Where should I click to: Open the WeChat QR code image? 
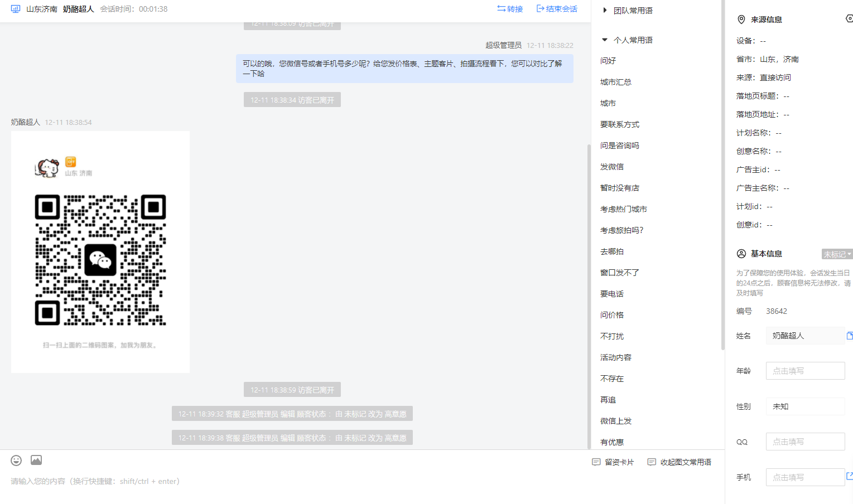click(100, 252)
